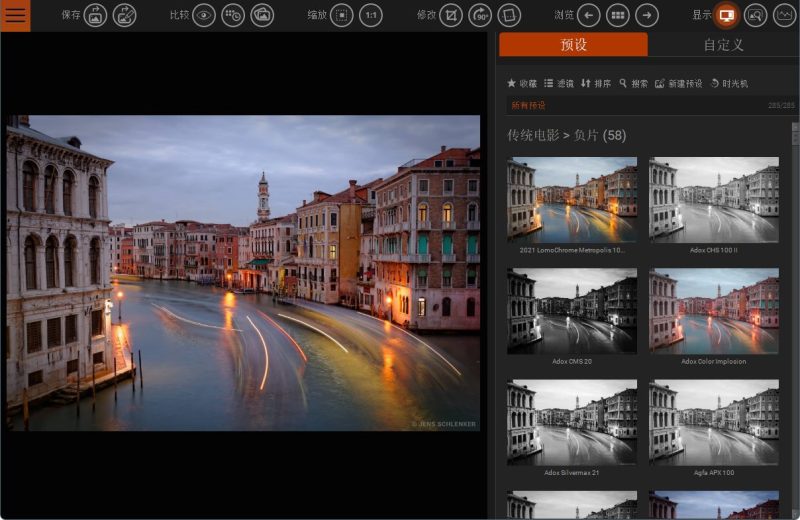The height and width of the screenshot is (520, 800).
Task: Click 新建预设 to create a preset
Action: point(678,83)
